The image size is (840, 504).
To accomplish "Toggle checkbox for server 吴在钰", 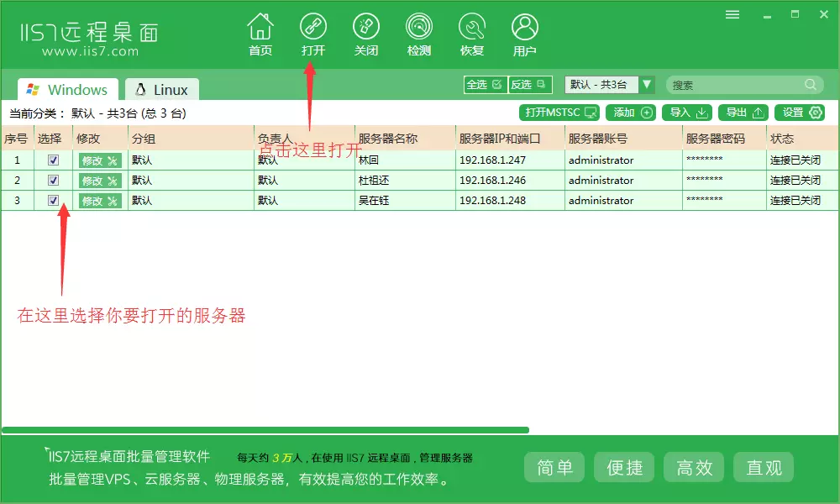I will pyautogui.click(x=53, y=200).
